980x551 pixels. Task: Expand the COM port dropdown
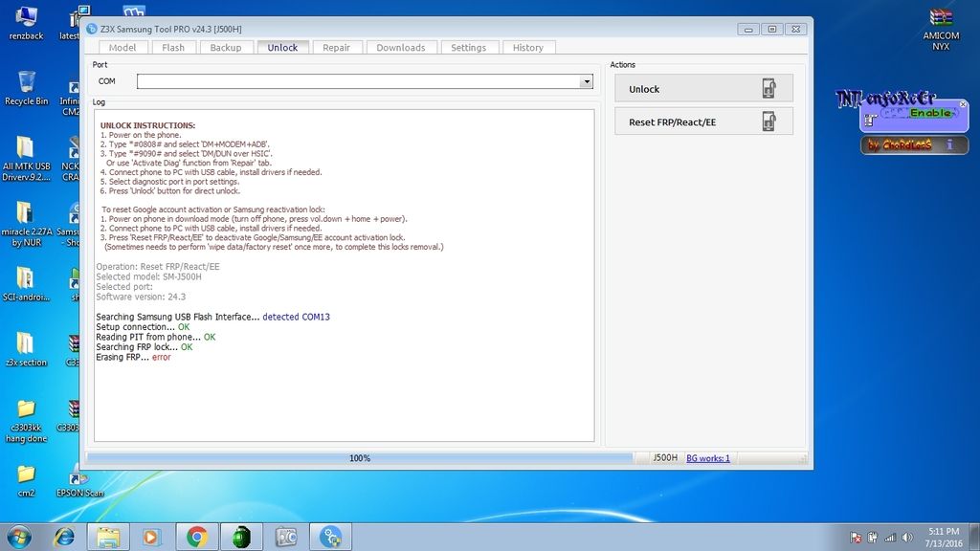587,82
